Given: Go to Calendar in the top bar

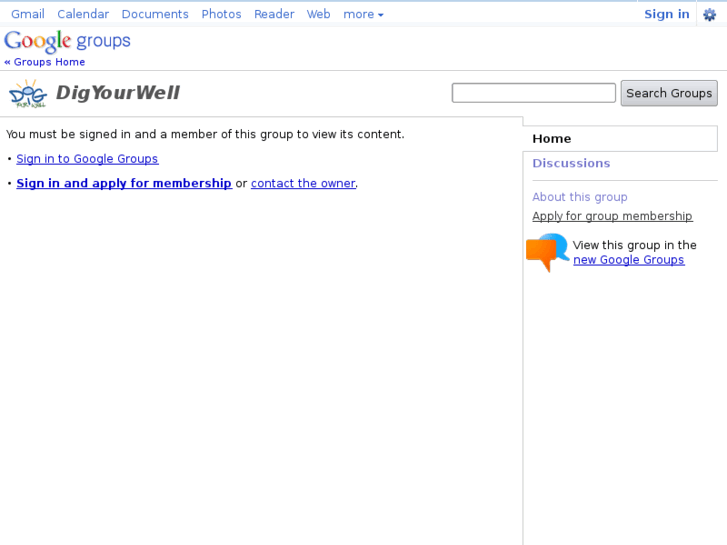Looking at the screenshot, I should click(83, 14).
